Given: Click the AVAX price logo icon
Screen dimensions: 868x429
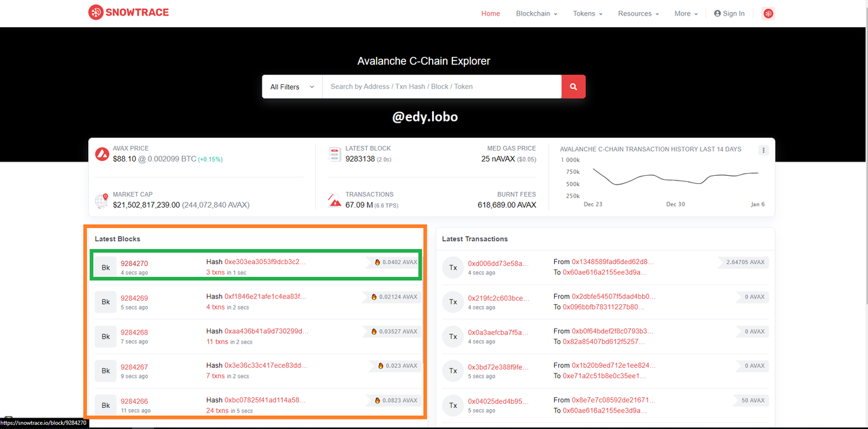Looking at the screenshot, I should click(102, 154).
